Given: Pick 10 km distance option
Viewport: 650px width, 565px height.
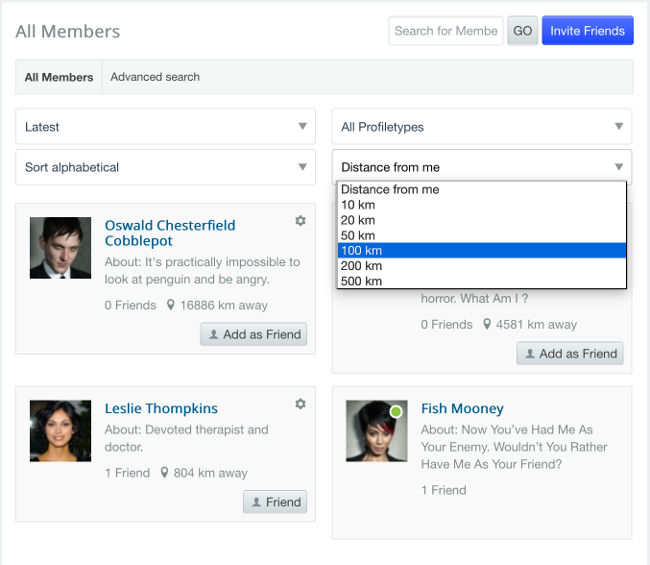Looking at the screenshot, I should coord(482,205).
